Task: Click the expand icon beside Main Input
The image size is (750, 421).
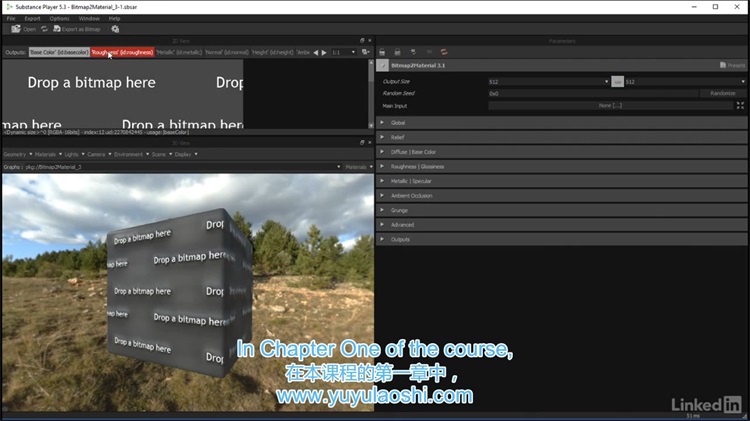Action: (x=740, y=106)
